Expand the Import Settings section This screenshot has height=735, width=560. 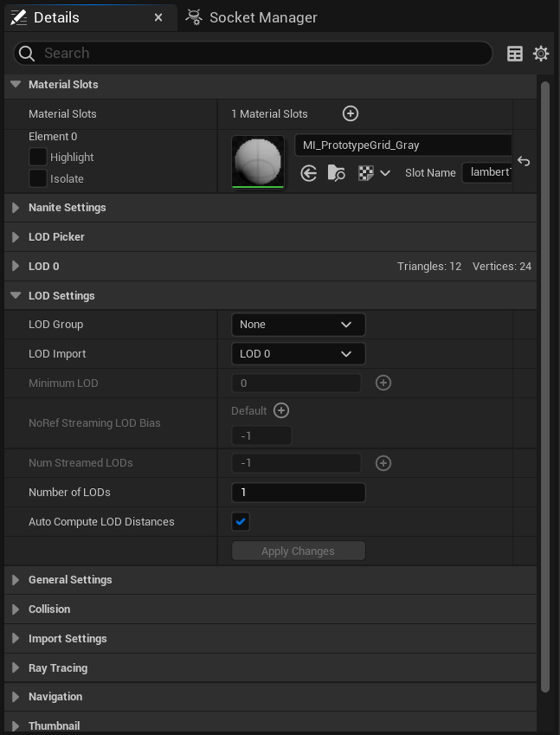coord(15,639)
